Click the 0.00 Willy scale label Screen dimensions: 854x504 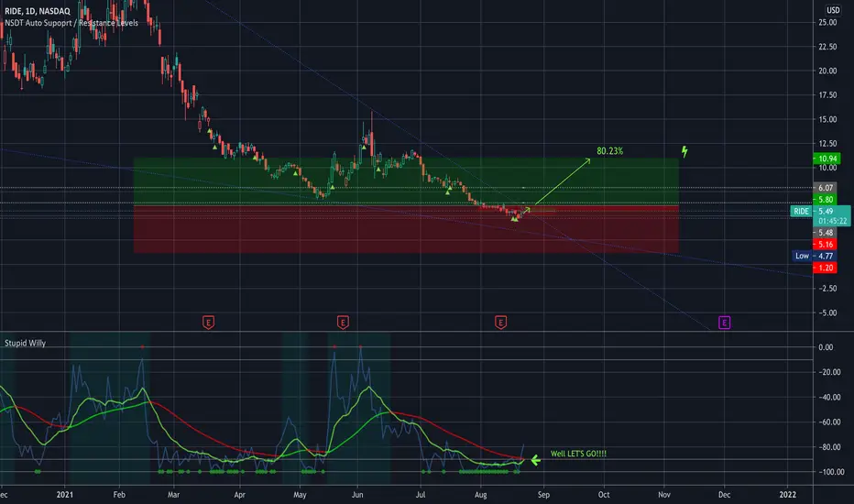(826, 347)
